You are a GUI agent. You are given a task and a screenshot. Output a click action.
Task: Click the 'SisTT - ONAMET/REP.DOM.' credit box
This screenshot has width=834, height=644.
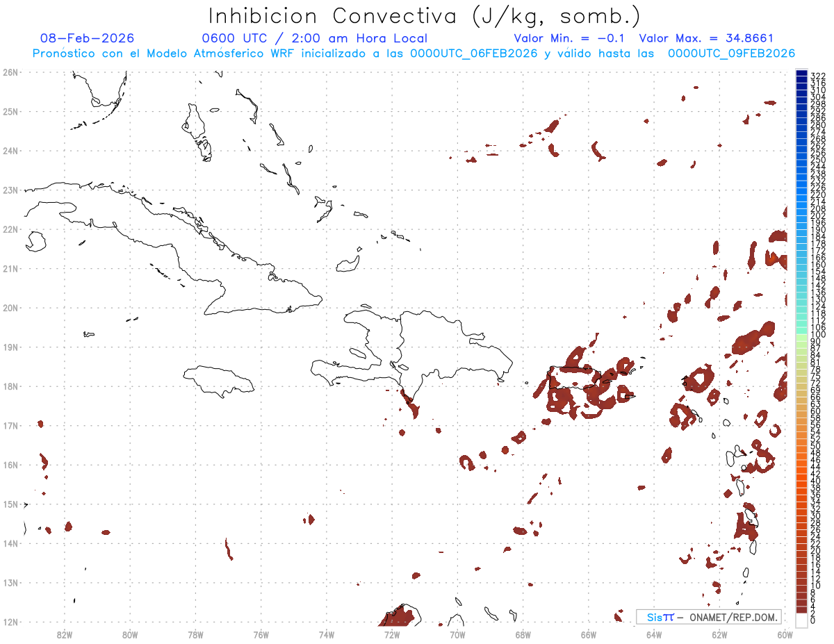click(x=709, y=617)
